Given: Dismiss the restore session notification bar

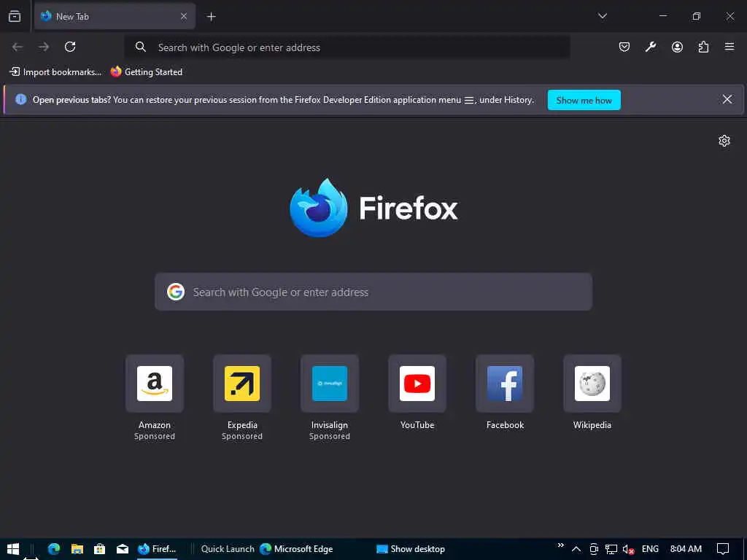Looking at the screenshot, I should [x=727, y=99].
